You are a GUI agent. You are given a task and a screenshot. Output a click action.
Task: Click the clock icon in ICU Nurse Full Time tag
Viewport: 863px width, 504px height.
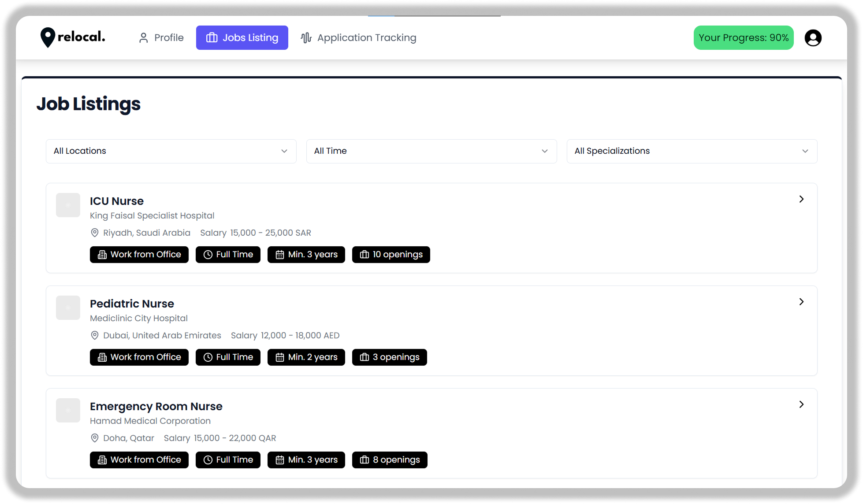(x=208, y=255)
